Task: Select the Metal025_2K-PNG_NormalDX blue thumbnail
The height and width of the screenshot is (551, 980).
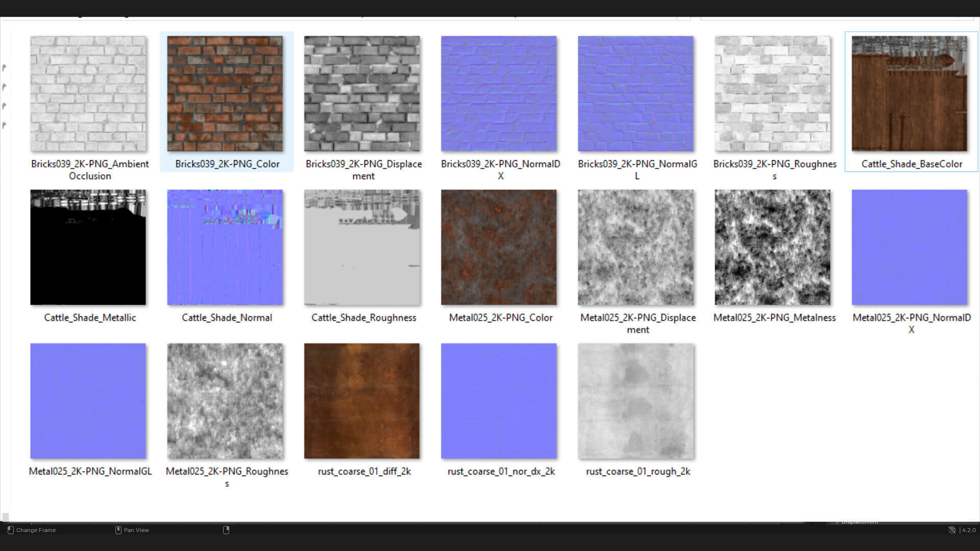Action: pos(909,247)
